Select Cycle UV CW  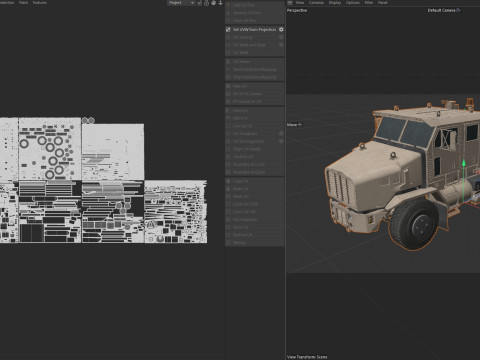tap(255, 212)
